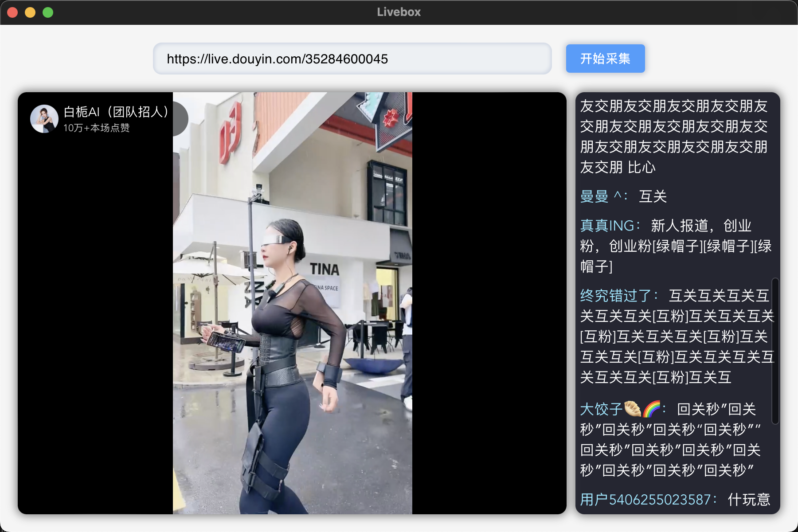The height and width of the screenshot is (532, 798).
Task: Click username 终究错过了 in the chat
Action: (x=613, y=296)
